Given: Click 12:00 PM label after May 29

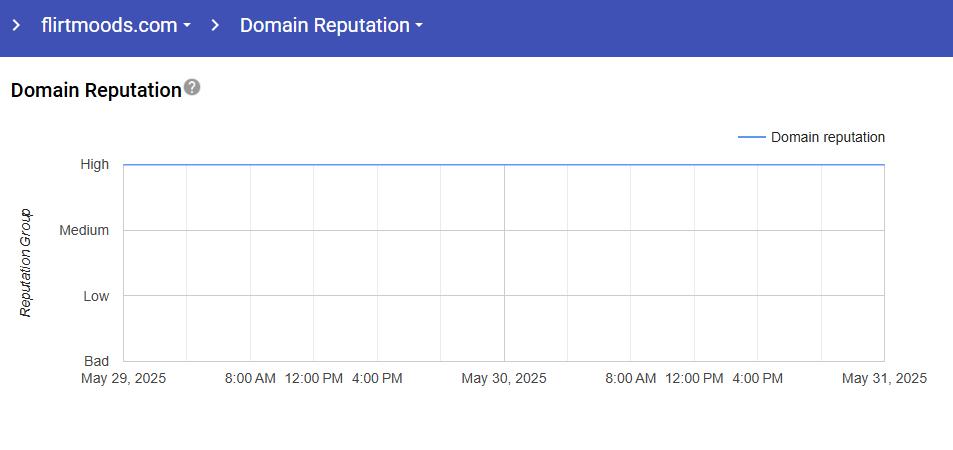Looking at the screenshot, I should point(314,379).
